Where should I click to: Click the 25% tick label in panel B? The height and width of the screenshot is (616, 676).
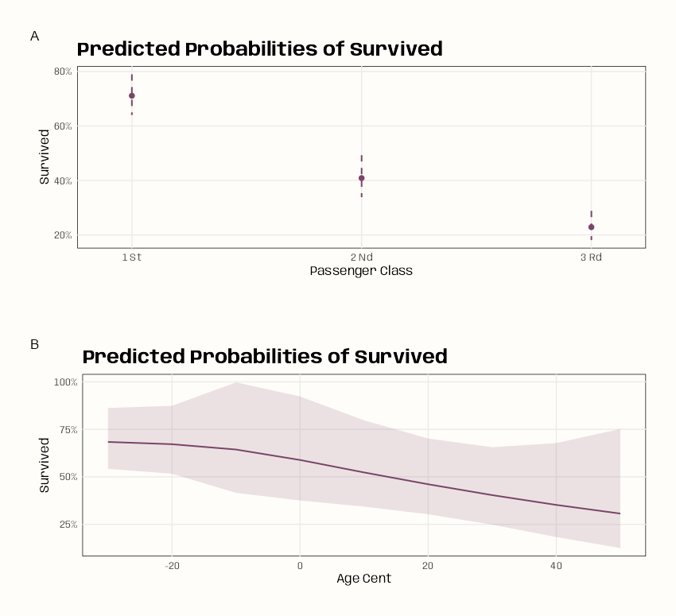pos(68,525)
